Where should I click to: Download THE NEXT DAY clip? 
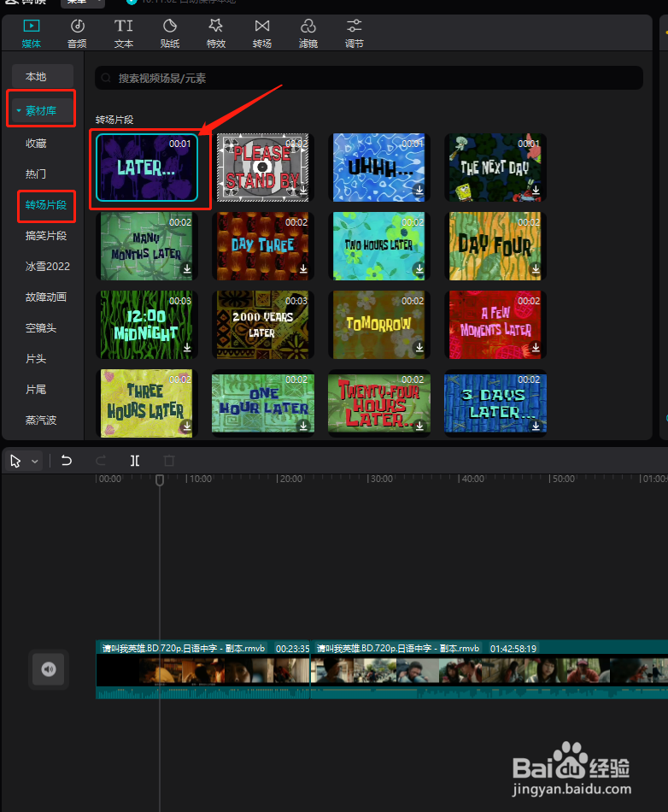[536, 190]
